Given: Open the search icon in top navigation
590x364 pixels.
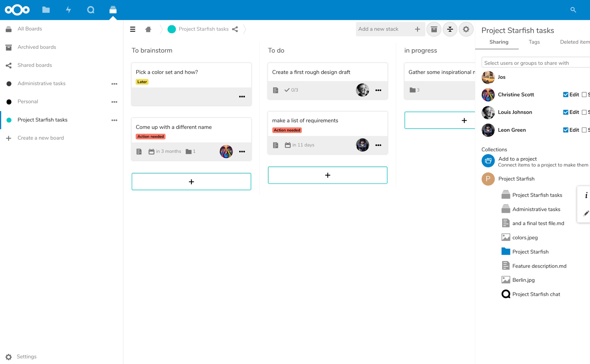Looking at the screenshot, I should (x=573, y=10).
